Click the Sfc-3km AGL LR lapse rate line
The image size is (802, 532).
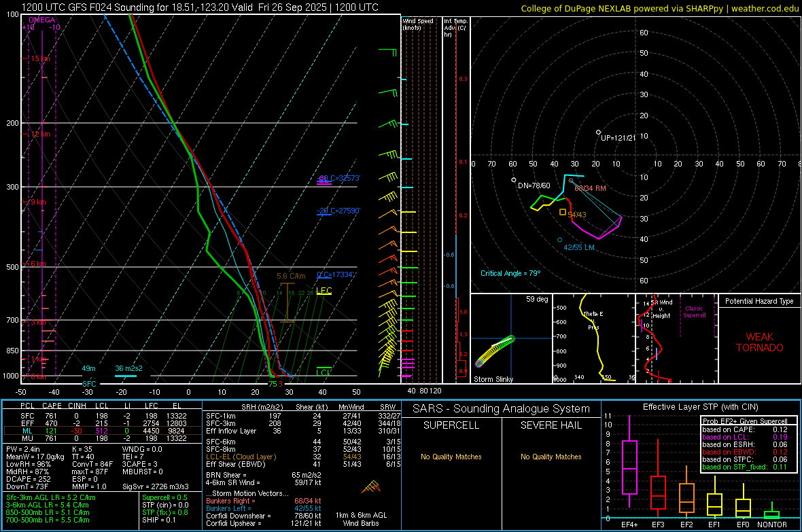tap(51, 497)
